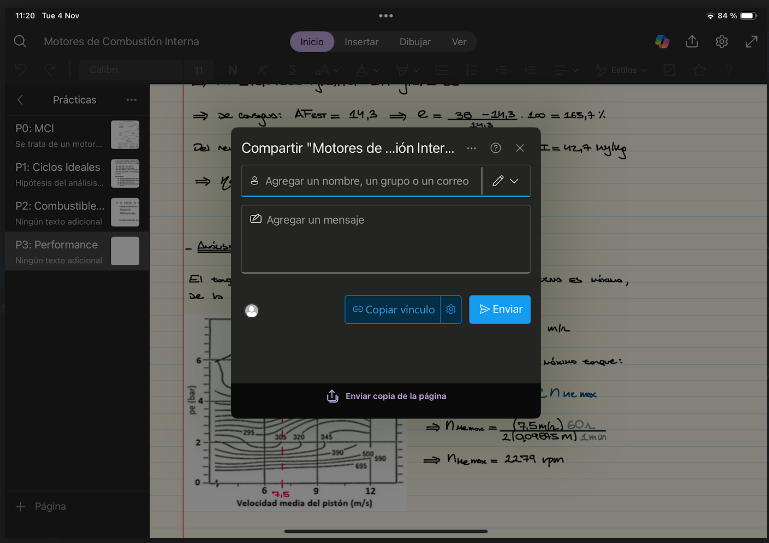Open the Prácticas section options ellipsis
The image size is (769, 543).
pos(131,100)
